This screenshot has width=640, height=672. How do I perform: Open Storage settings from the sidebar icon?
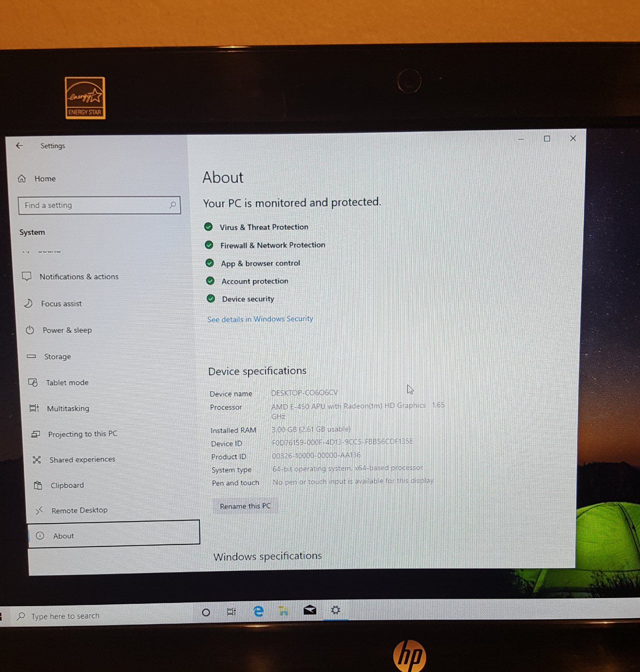[31, 356]
